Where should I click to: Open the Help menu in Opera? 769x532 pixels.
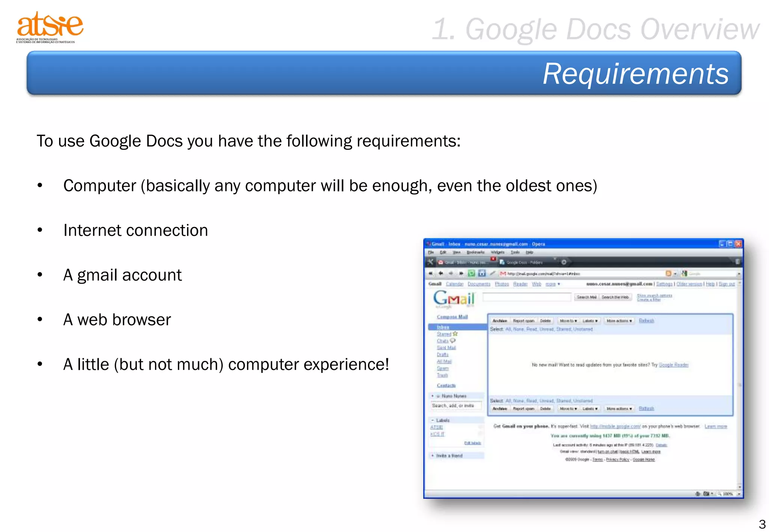(x=529, y=252)
